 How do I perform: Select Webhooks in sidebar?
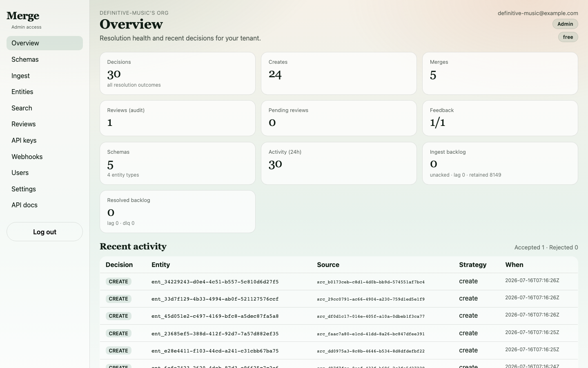click(x=45, y=157)
